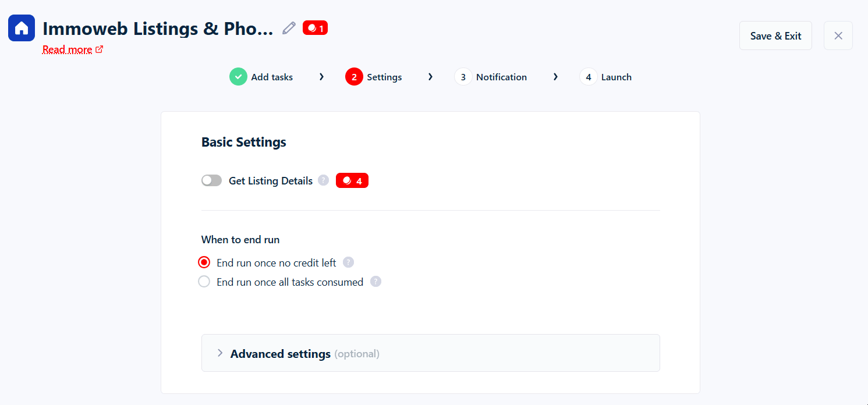
Task: Open the Read more link
Action: [x=73, y=49]
